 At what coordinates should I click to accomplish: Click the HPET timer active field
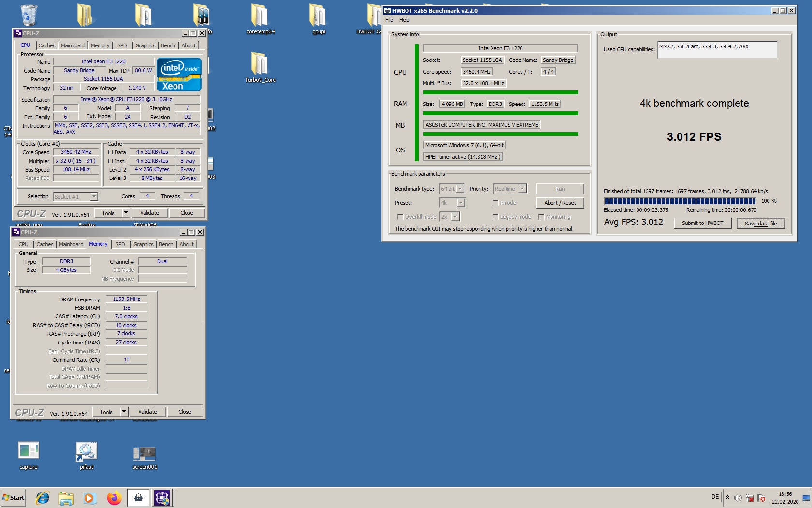coord(463,157)
